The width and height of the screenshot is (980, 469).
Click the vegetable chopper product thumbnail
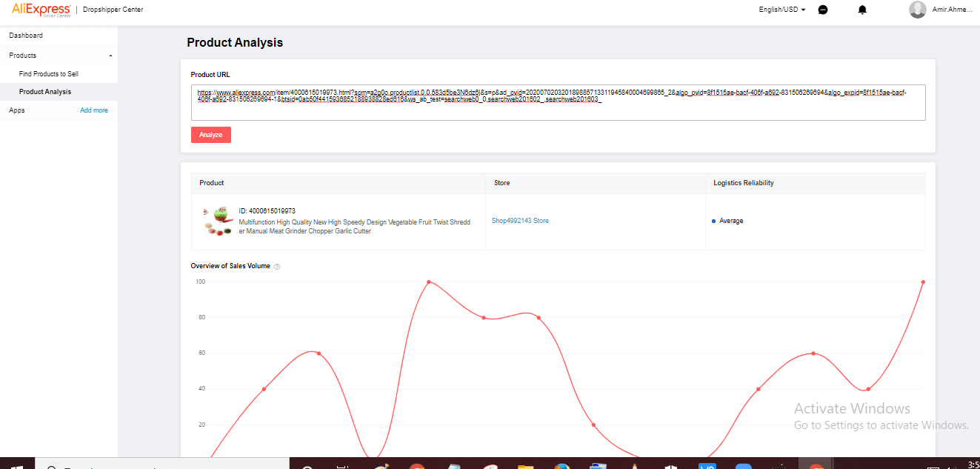(x=218, y=222)
